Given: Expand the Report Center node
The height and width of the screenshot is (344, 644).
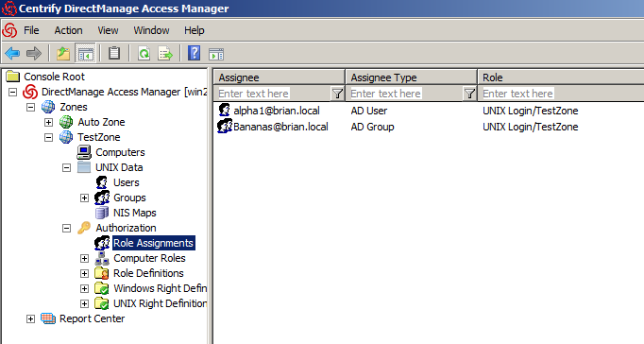Looking at the screenshot, I should (x=30, y=318).
